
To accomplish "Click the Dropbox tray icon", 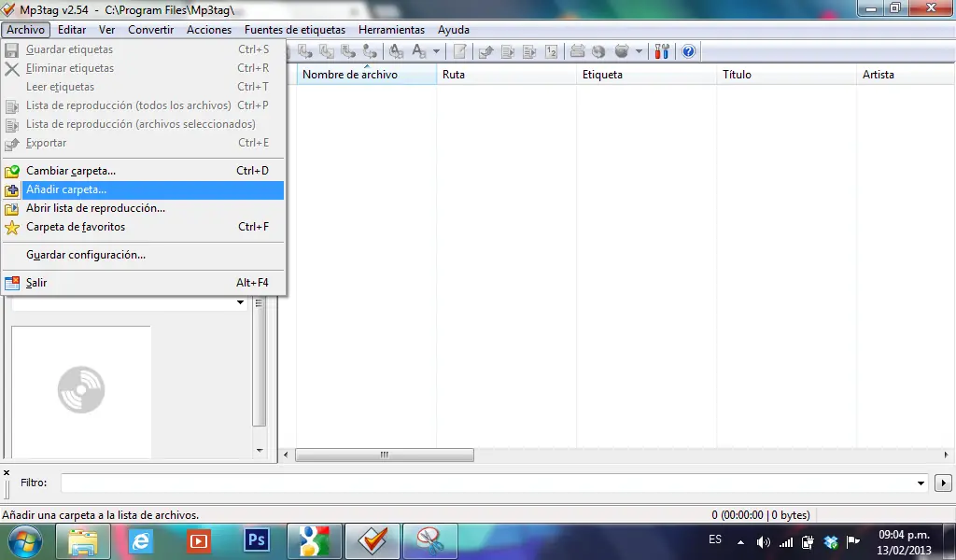I will coord(830,541).
